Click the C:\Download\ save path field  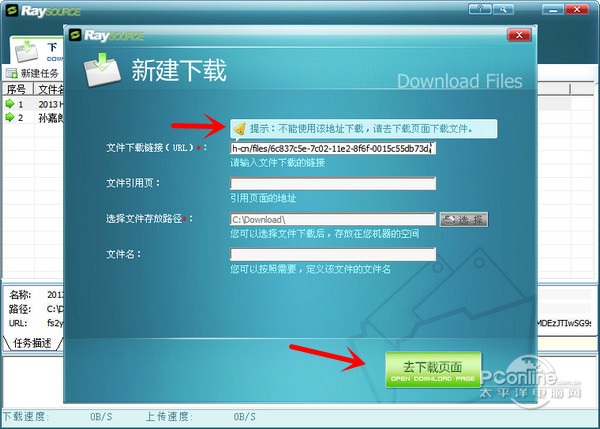click(x=333, y=220)
